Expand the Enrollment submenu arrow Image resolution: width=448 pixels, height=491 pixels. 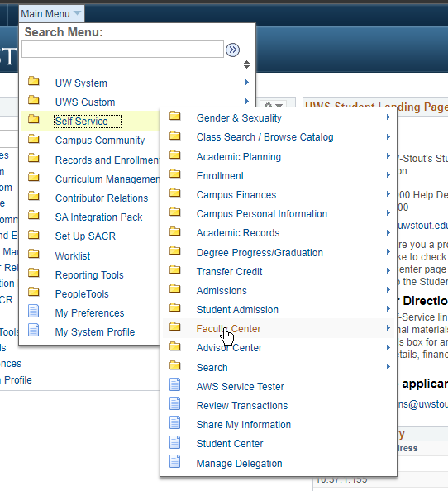[388, 174]
